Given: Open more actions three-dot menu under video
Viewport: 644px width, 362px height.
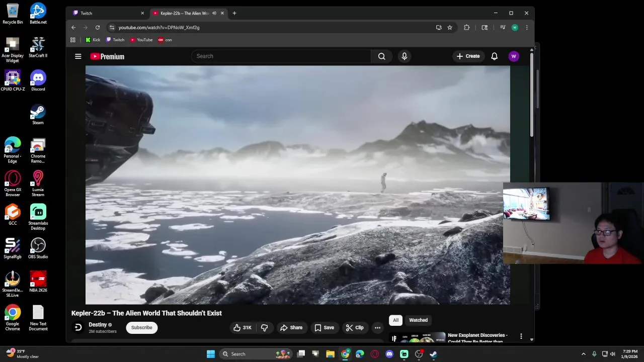Looking at the screenshot, I should (x=377, y=328).
